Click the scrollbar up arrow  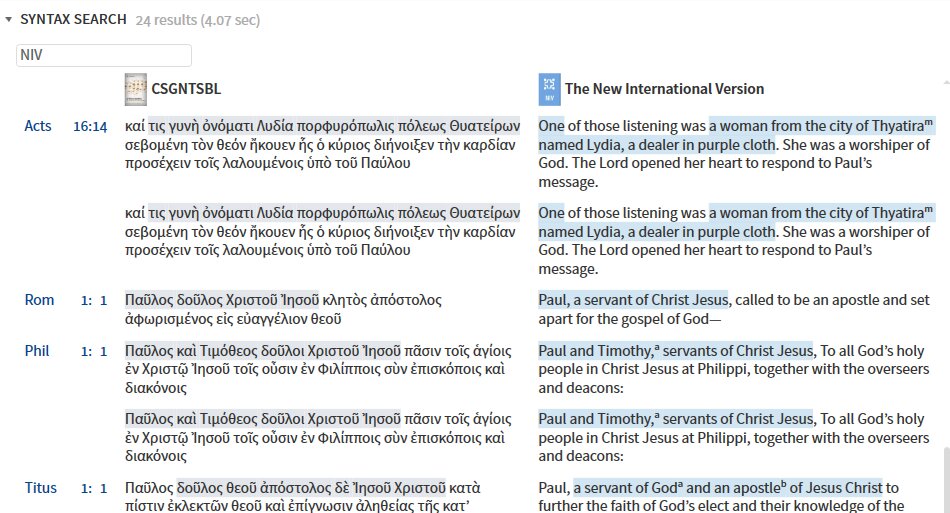[x=946, y=82]
